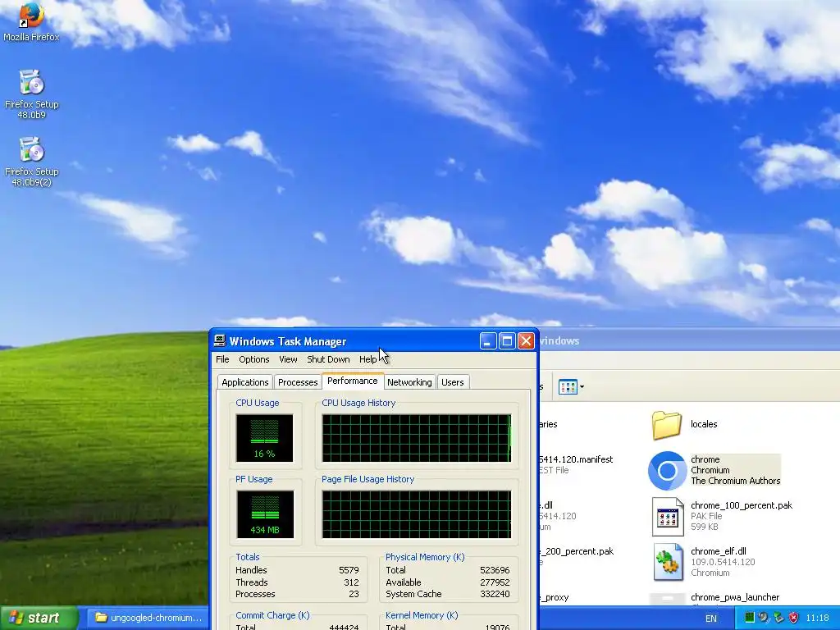The image size is (840, 630).
Task: Select the 5414.120.manifest file name
Action: click(x=575, y=459)
